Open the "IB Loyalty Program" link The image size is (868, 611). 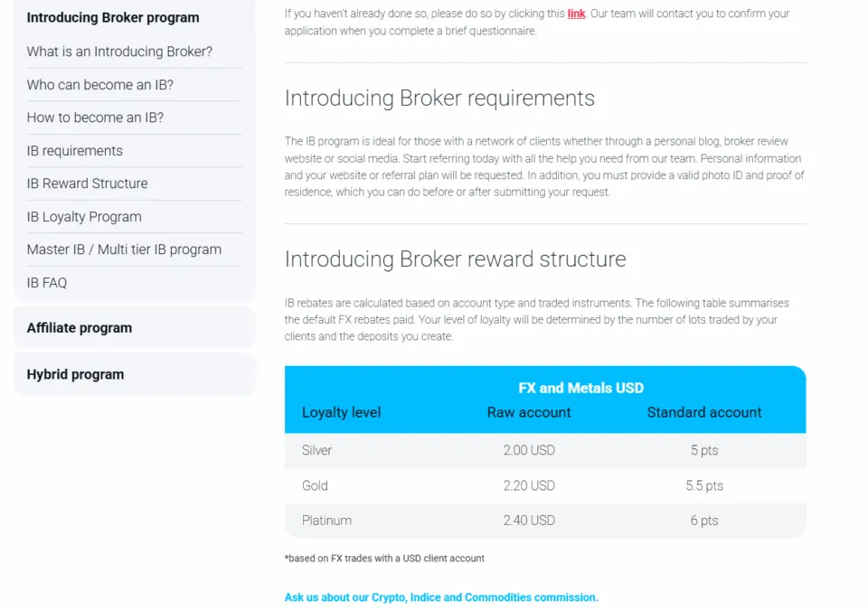83,217
